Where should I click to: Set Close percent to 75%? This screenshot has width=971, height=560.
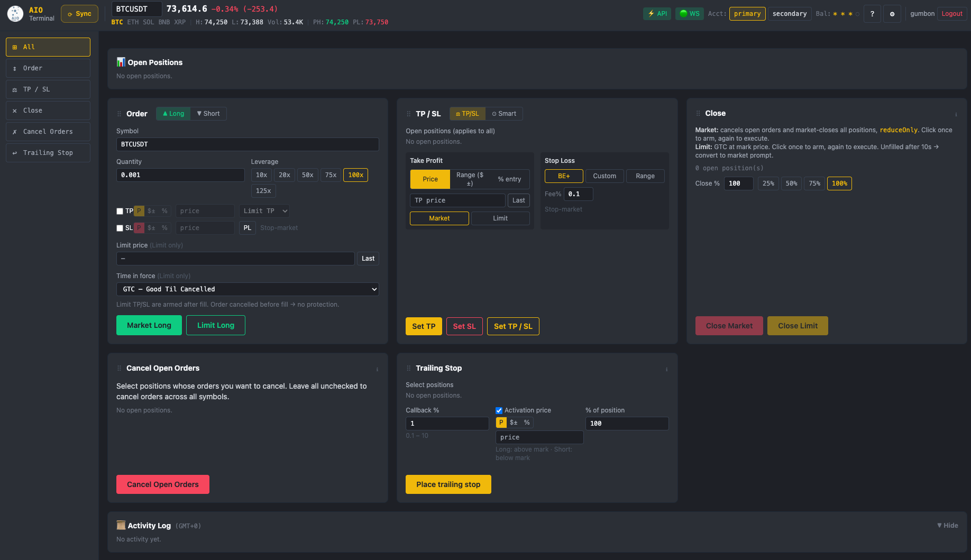[815, 183]
